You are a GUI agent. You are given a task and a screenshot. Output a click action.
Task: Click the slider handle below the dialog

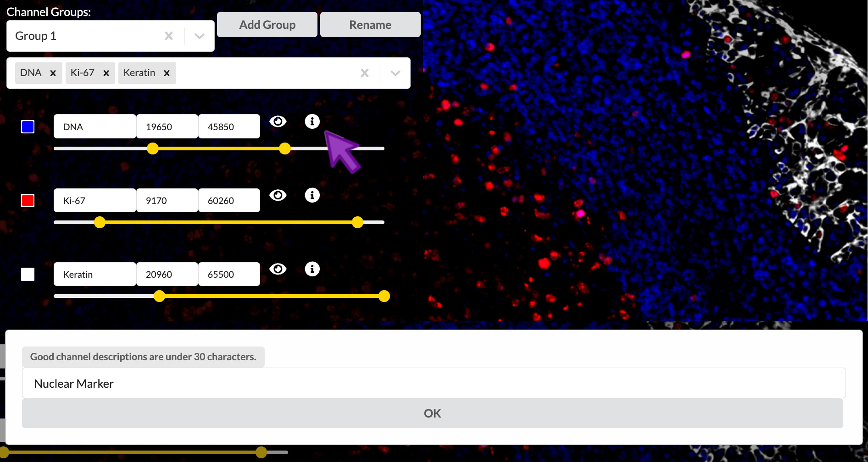click(261, 452)
